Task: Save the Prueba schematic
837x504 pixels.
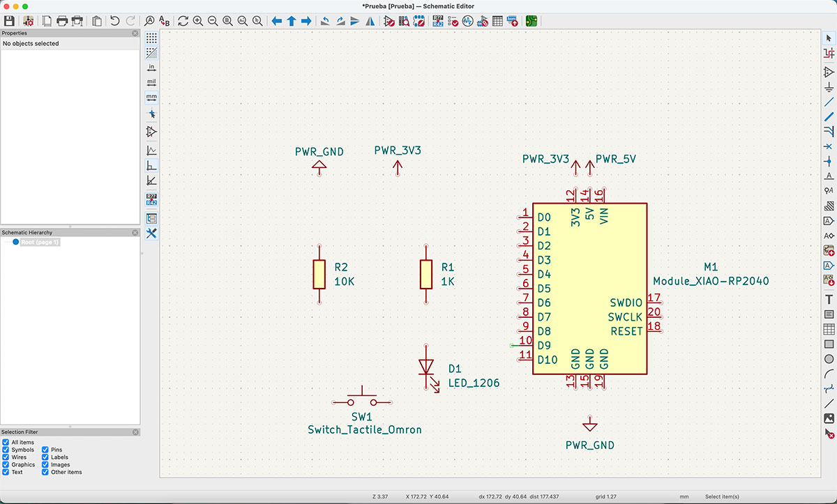Action: click(x=9, y=21)
